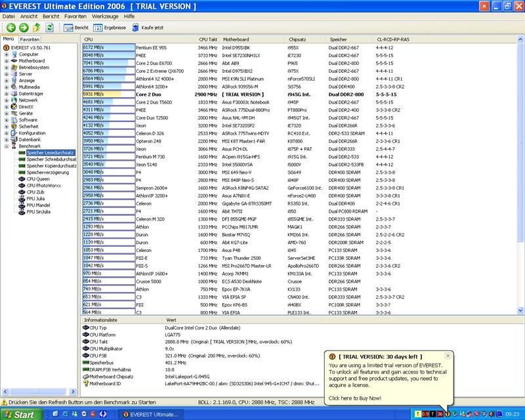Select the Software tree icon

click(14, 120)
